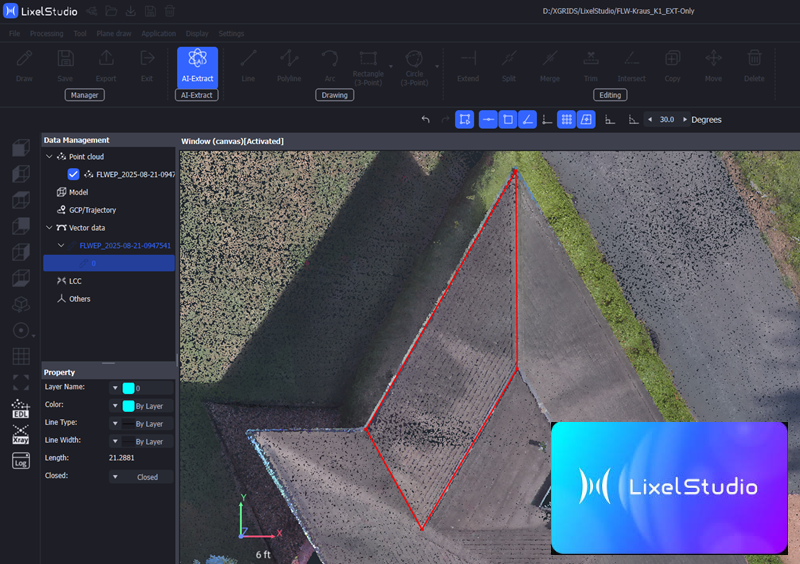The width and height of the screenshot is (800, 564).
Task: Enable the Xray view icon
Action: tap(20, 435)
